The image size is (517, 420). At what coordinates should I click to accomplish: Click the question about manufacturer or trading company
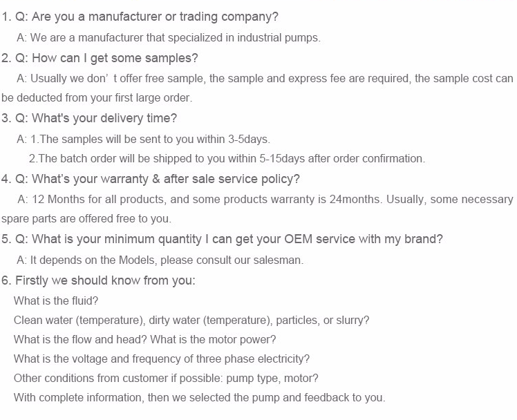point(140,17)
